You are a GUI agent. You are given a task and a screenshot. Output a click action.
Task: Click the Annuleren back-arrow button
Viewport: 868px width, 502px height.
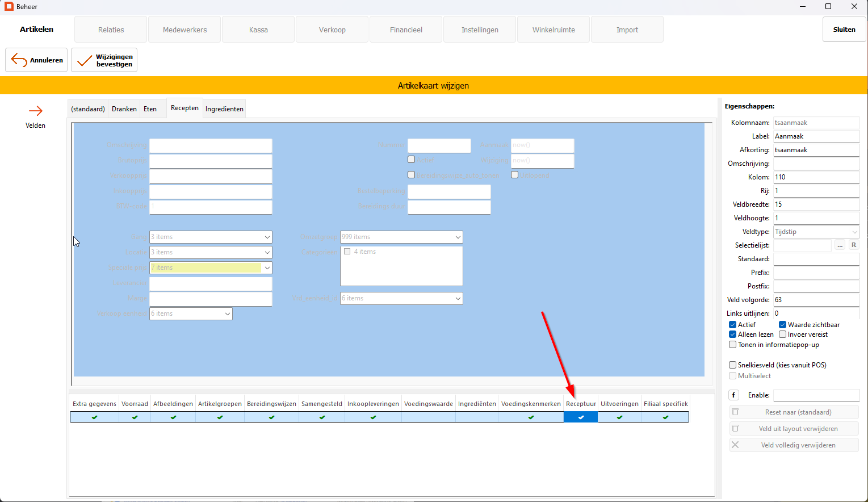tap(36, 60)
